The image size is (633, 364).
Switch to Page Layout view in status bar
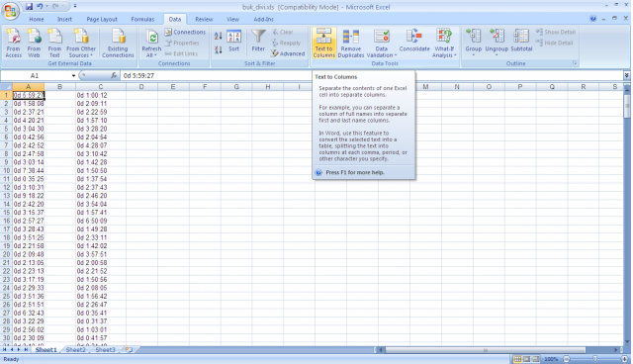[526, 359]
